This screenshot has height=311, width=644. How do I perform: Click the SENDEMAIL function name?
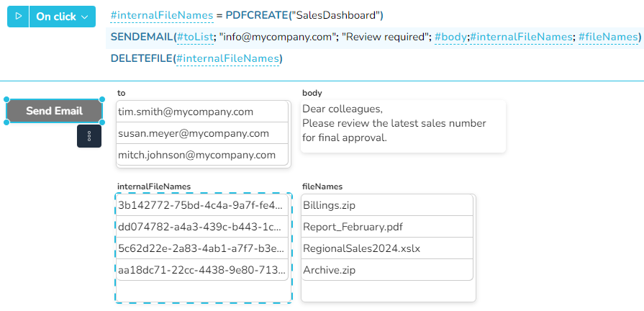click(142, 37)
